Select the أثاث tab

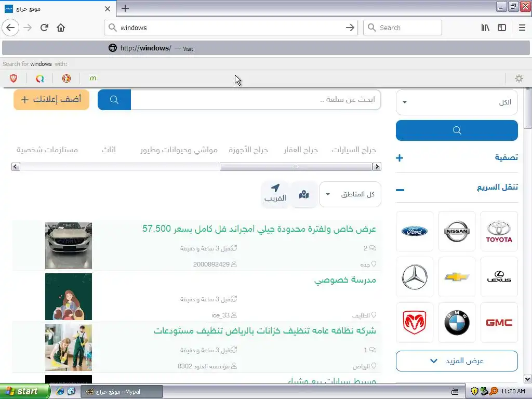(109, 150)
